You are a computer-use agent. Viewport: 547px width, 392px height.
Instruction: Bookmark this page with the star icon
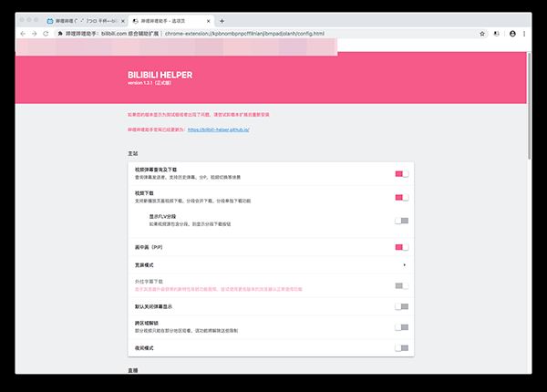coord(482,34)
